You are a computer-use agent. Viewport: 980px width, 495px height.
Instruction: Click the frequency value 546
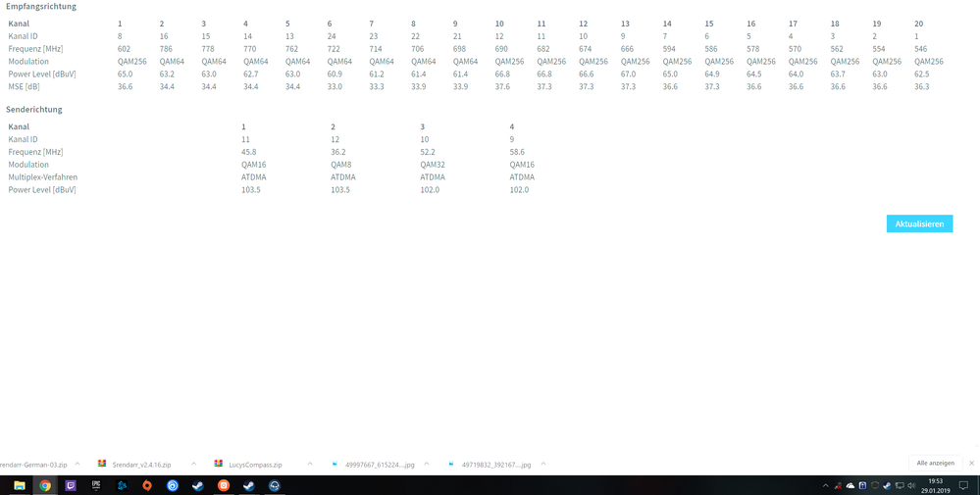[x=920, y=49]
